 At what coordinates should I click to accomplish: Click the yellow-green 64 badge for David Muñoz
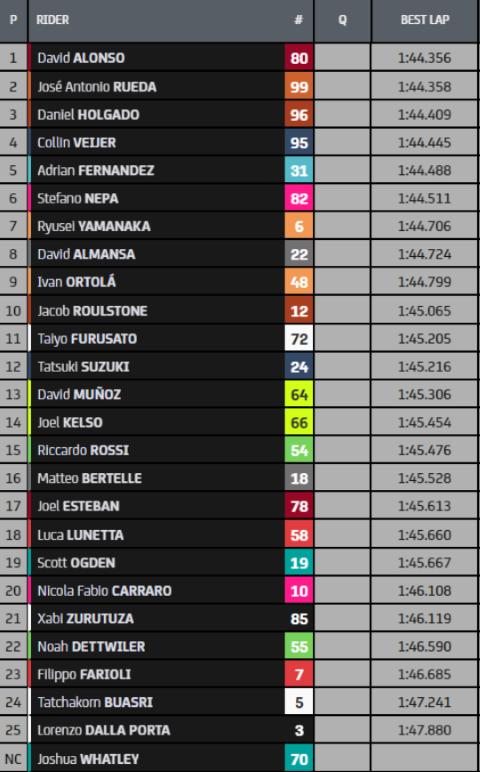[x=299, y=394]
